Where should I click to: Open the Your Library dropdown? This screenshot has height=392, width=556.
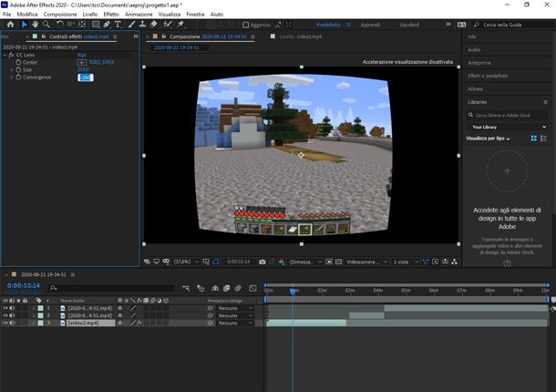(545, 127)
